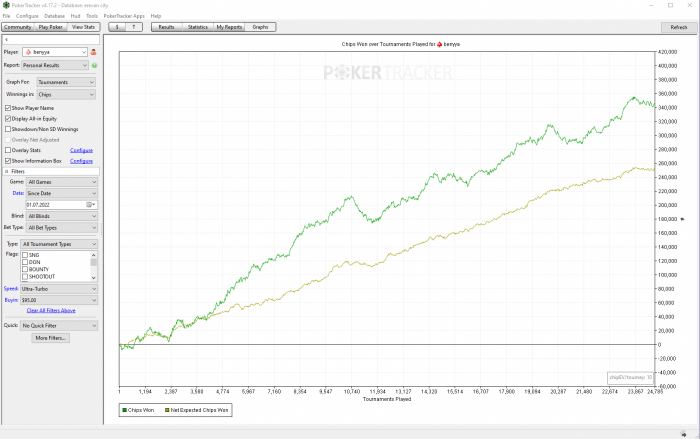Open the Results tab
The height and width of the screenshot is (439, 700).
(x=167, y=27)
